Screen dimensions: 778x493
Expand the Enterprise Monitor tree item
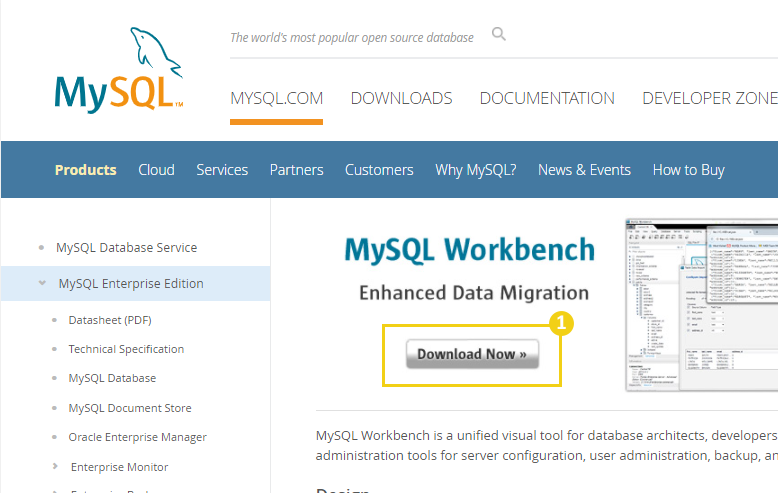click(56, 467)
